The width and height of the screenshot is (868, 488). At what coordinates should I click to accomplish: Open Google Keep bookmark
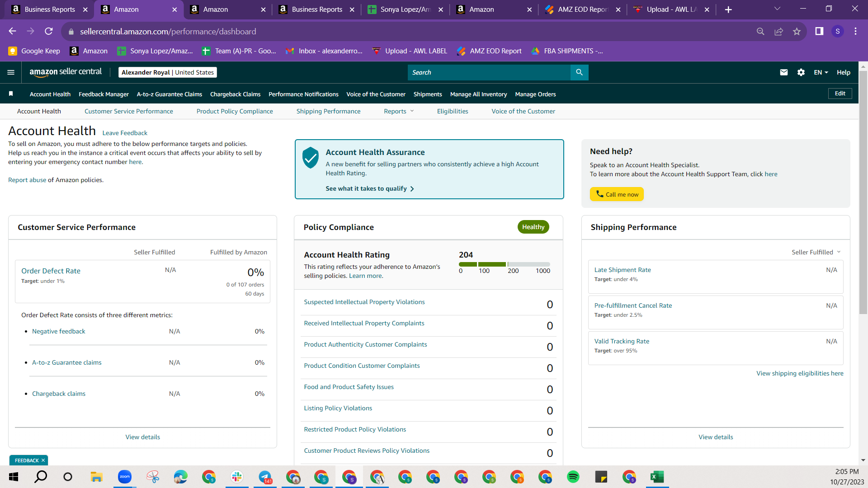(x=34, y=51)
